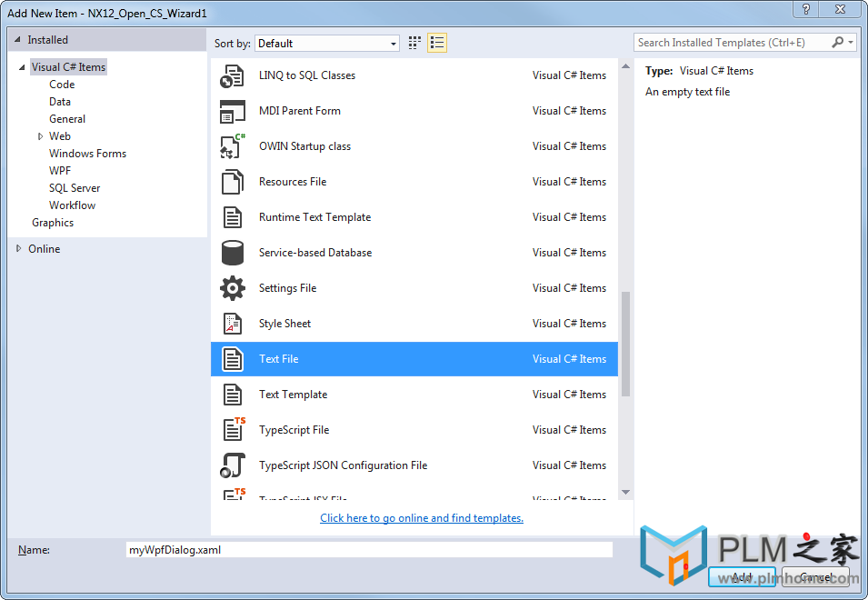The image size is (868, 600).
Task: Select the 'Text Template' template name
Action: coord(294,395)
